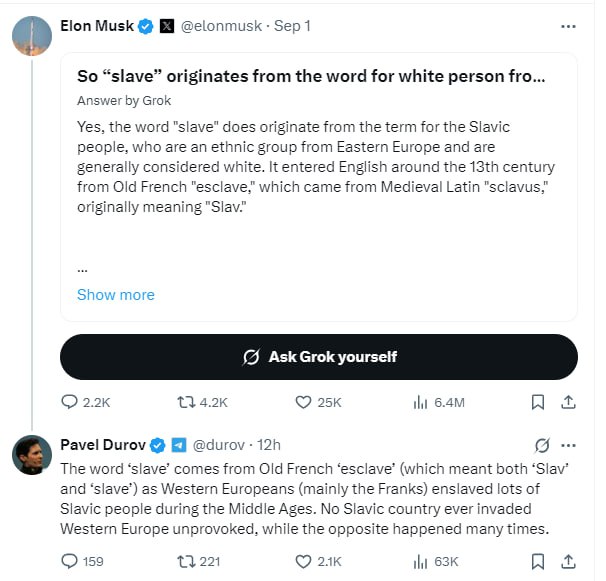Like Pavel Durov's reply with 2.1K likes

(318, 561)
